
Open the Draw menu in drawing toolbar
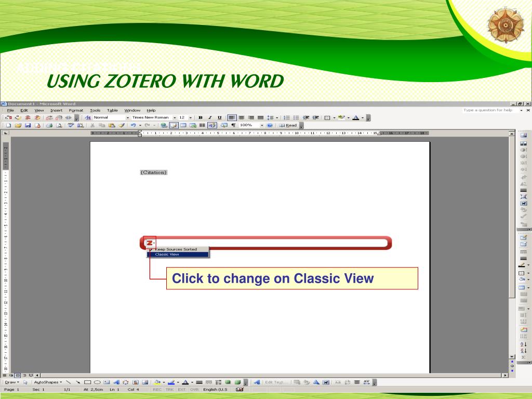(x=12, y=382)
